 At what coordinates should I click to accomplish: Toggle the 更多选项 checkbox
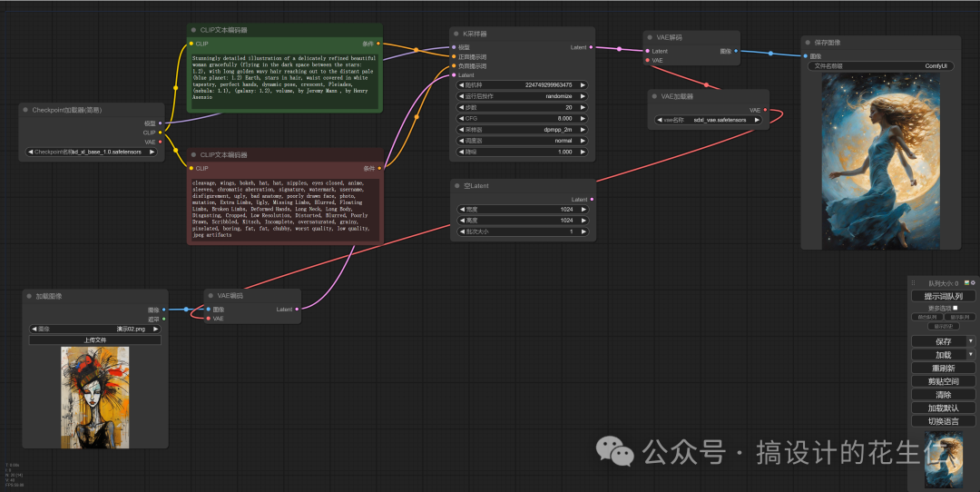[x=955, y=309]
